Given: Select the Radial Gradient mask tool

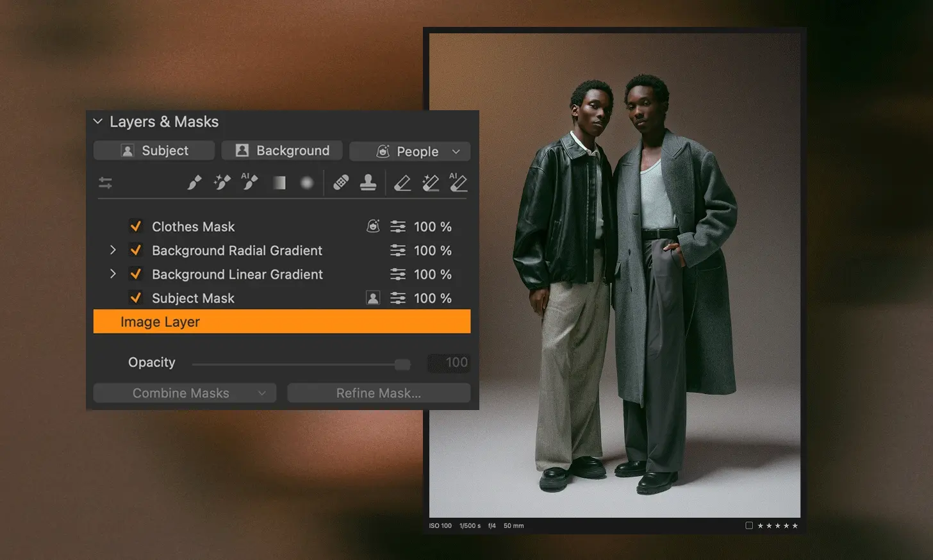Looking at the screenshot, I should tap(306, 183).
